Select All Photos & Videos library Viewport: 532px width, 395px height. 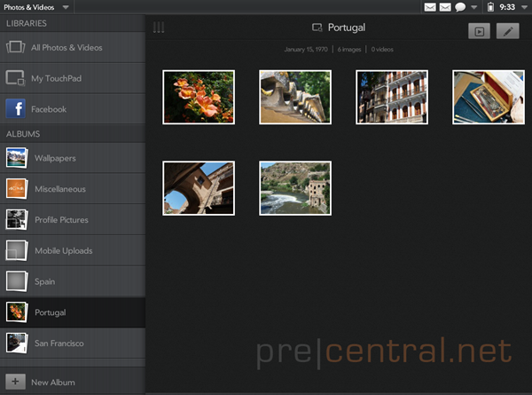[x=73, y=47]
